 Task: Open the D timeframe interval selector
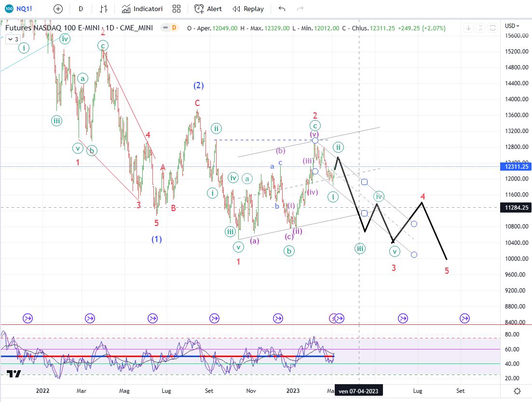81,9
